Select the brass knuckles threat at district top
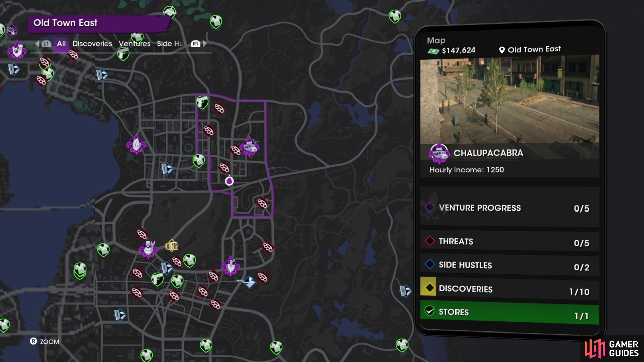 [219, 108]
